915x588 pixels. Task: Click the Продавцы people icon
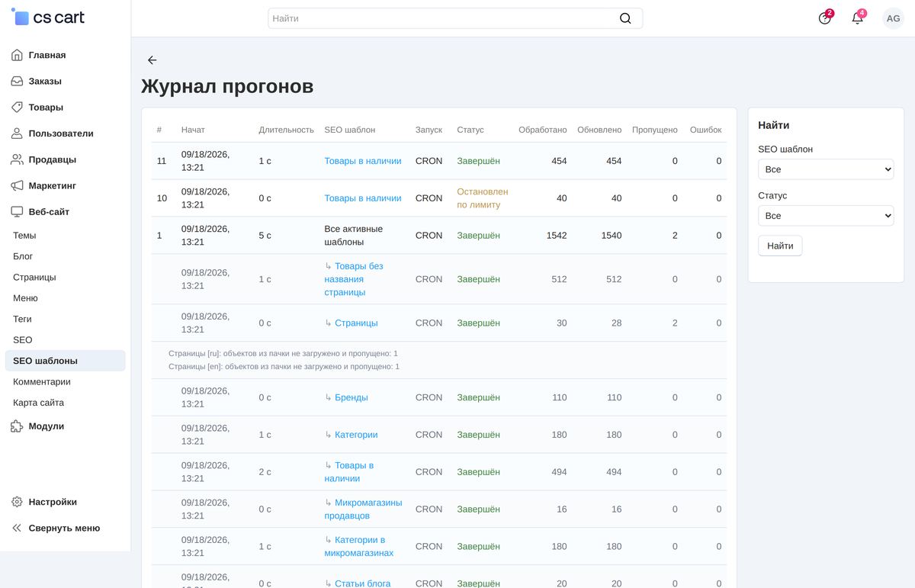point(17,159)
